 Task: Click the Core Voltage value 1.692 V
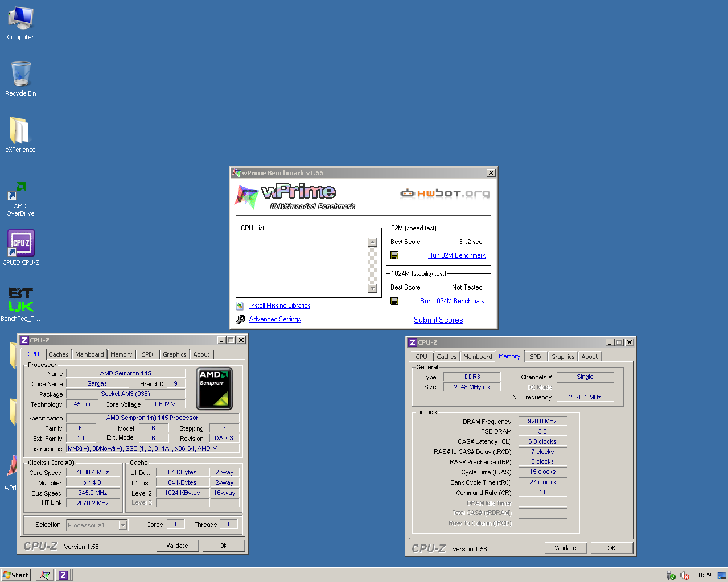coord(164,404)
